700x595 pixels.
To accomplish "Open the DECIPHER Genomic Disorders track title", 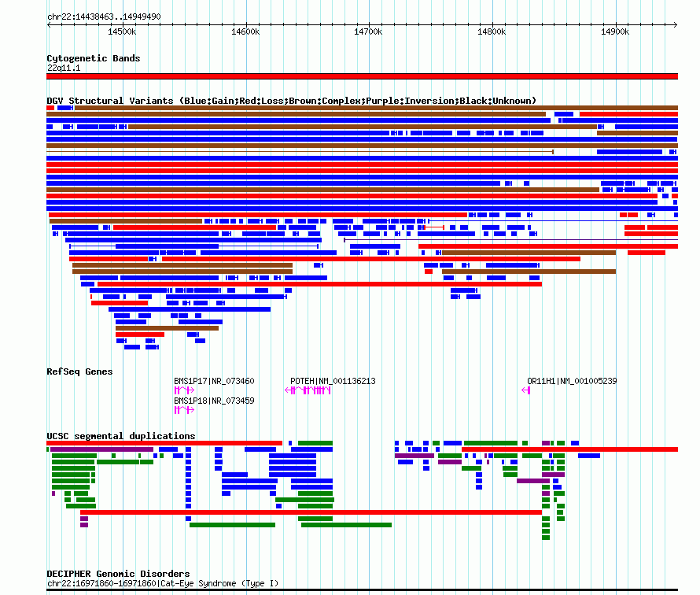I will (x=118, y=574).
